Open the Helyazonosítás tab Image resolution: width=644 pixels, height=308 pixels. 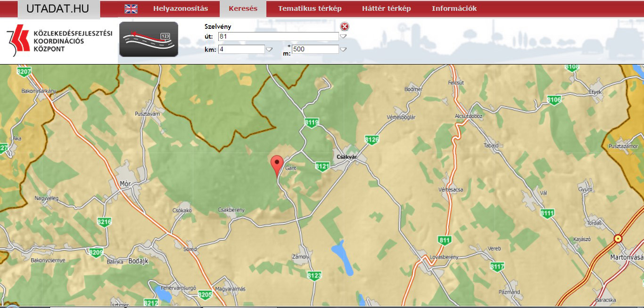[x=180, y=8]
